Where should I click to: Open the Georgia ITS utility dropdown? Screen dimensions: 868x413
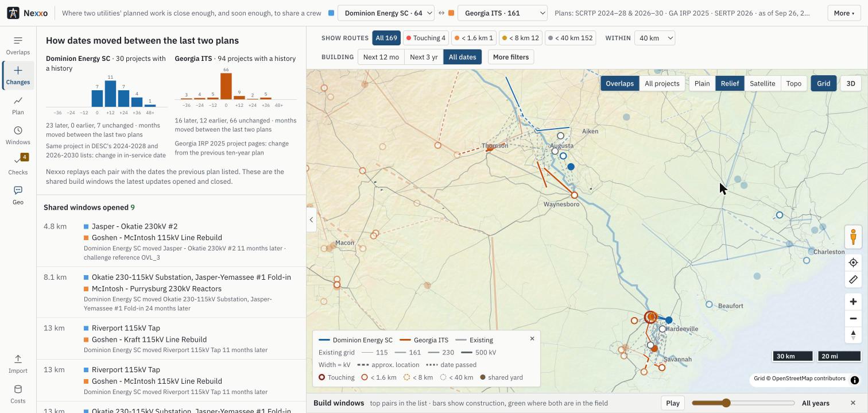coord(502,13)
